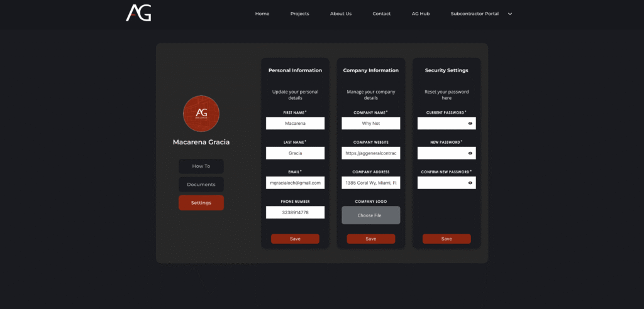Image resolution: width=644 pixels, height=309 pixels.
Task: Click the round AG profile avatar
Action: (x=201, y=114)
